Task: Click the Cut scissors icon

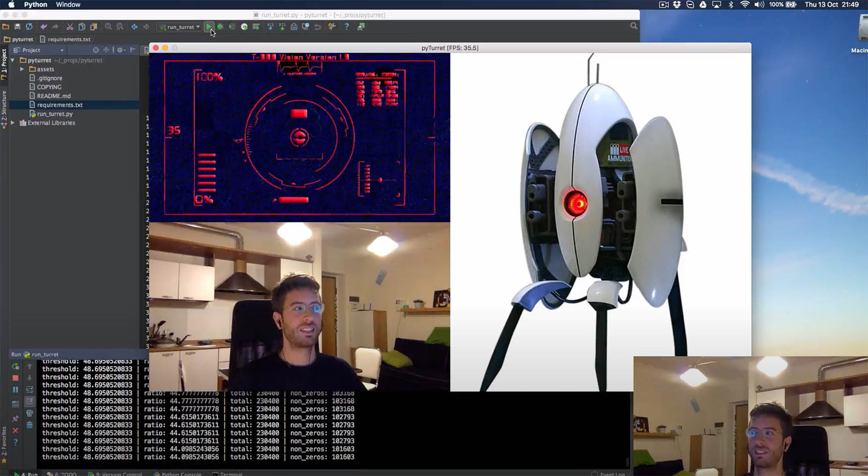Action: pyautogui.click(x=70, y=27)
